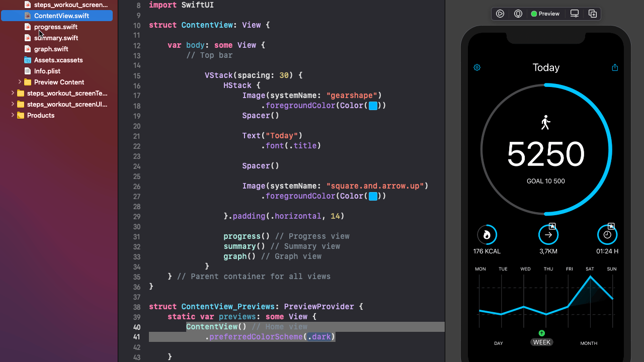Expand the Products folder
Screen dimensions: 644x362
pos(13,115)
